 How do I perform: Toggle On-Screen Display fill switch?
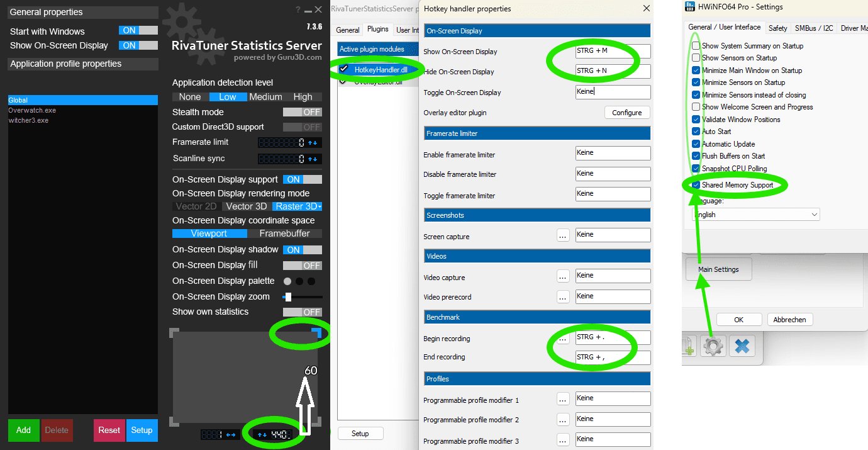(x=303, y=266)
